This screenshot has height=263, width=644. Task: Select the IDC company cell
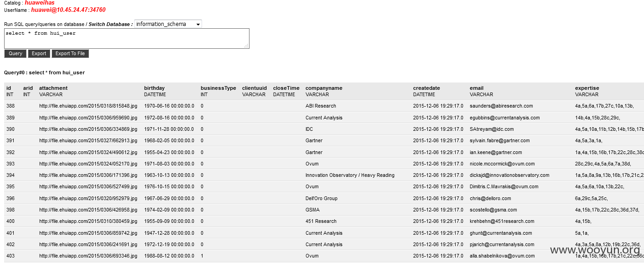(309, 129)
